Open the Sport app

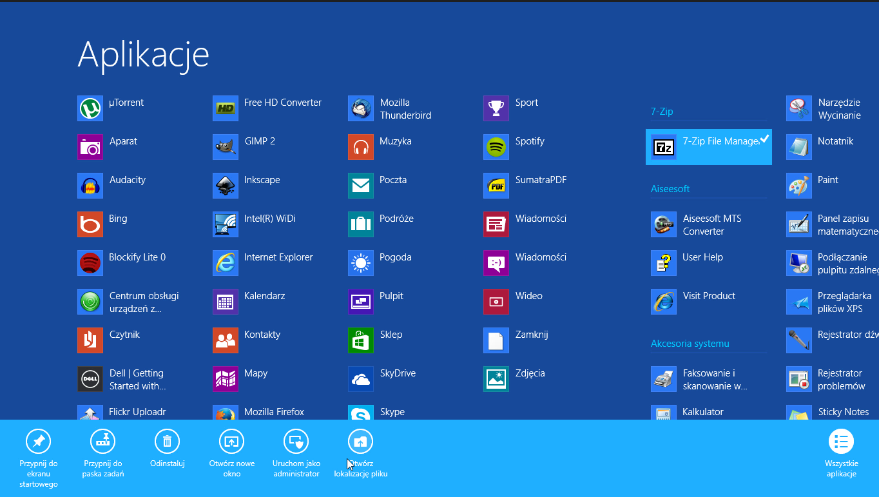[496, 108]
